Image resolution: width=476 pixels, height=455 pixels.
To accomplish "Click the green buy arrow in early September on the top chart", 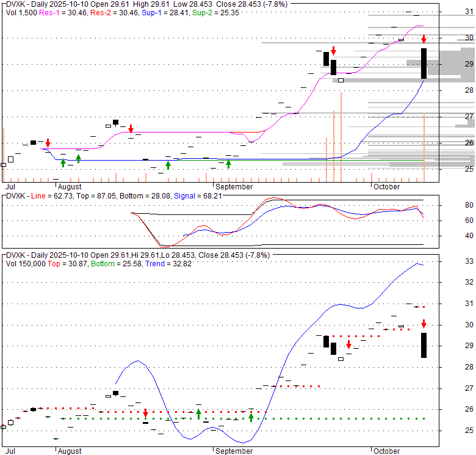I will [x=228, y=163].
